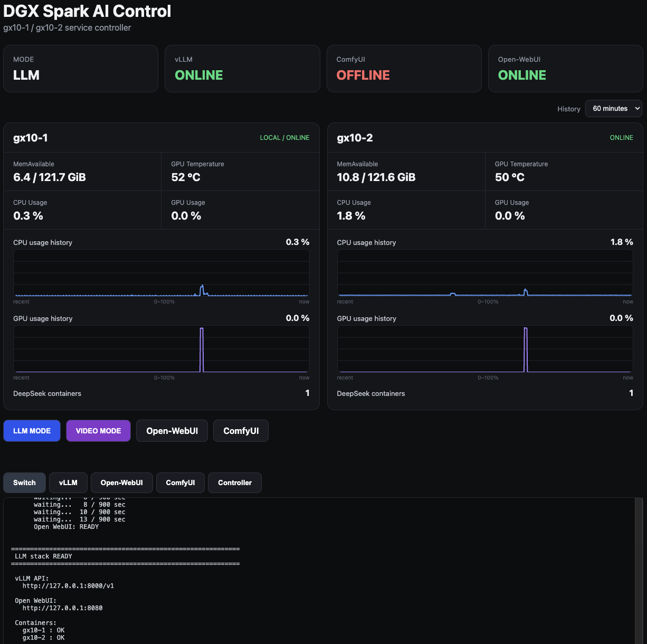Click the log output scrollbar
The image size is (647, 644).
click(639, 570)
